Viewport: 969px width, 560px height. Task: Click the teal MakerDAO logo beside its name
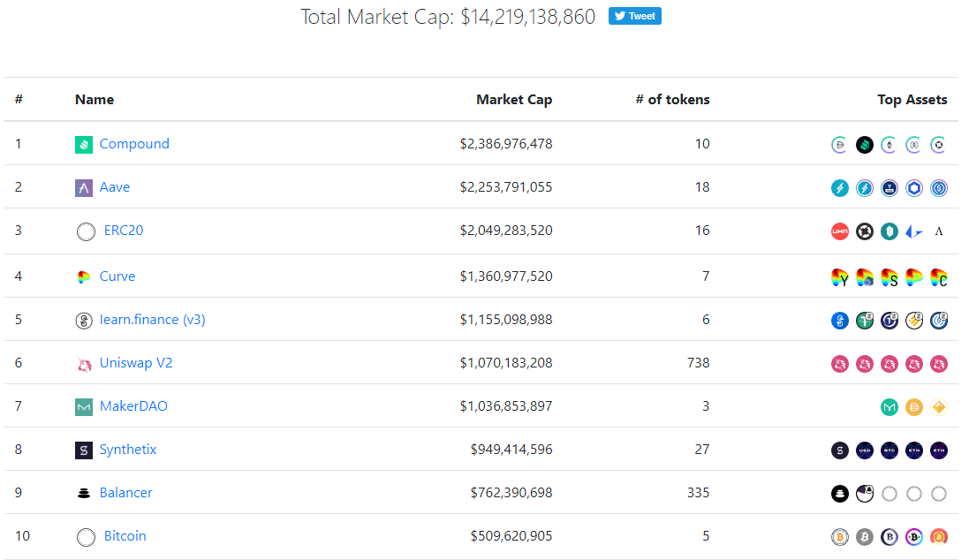pyautogui.click(x=84, y=406)
